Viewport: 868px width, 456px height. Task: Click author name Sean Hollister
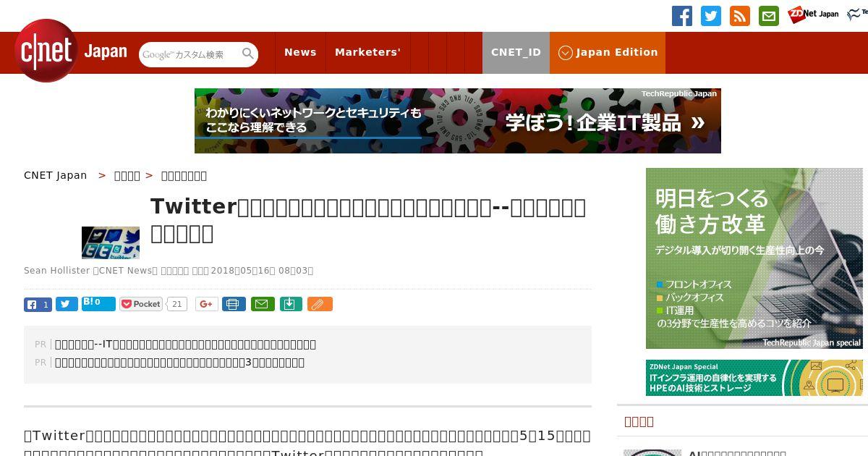click(x=56, y=271)
